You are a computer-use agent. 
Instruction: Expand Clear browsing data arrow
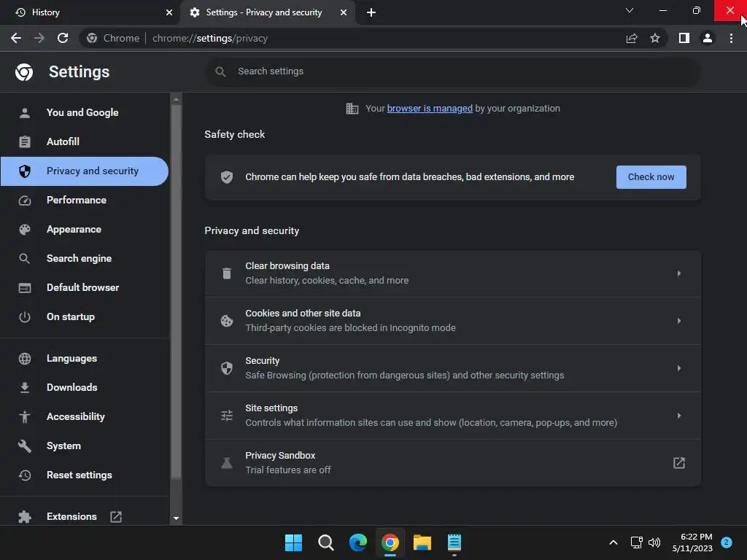click(x=679, y=273)
